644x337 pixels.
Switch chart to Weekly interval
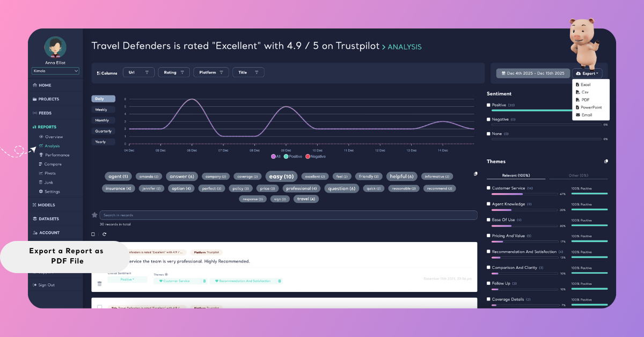point(103,109)
